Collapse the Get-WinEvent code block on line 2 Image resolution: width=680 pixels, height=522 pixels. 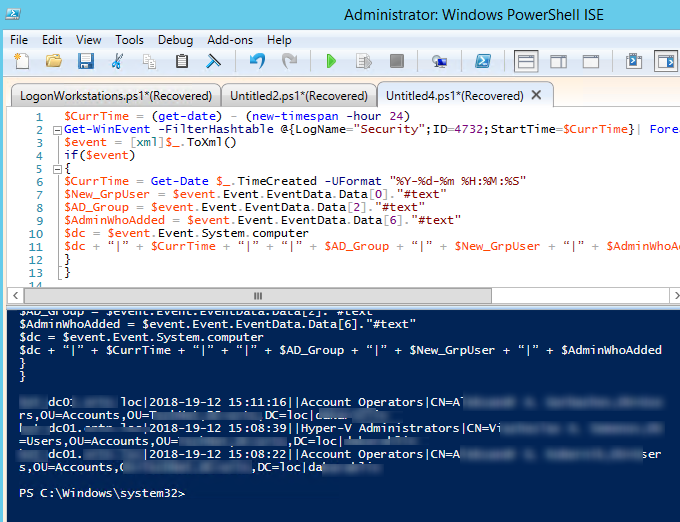(x=57, y=130)
